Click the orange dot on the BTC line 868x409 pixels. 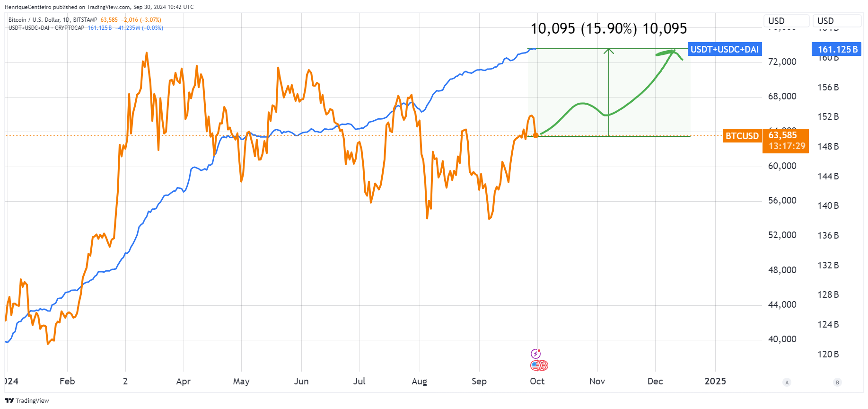(x=536, y=135)
